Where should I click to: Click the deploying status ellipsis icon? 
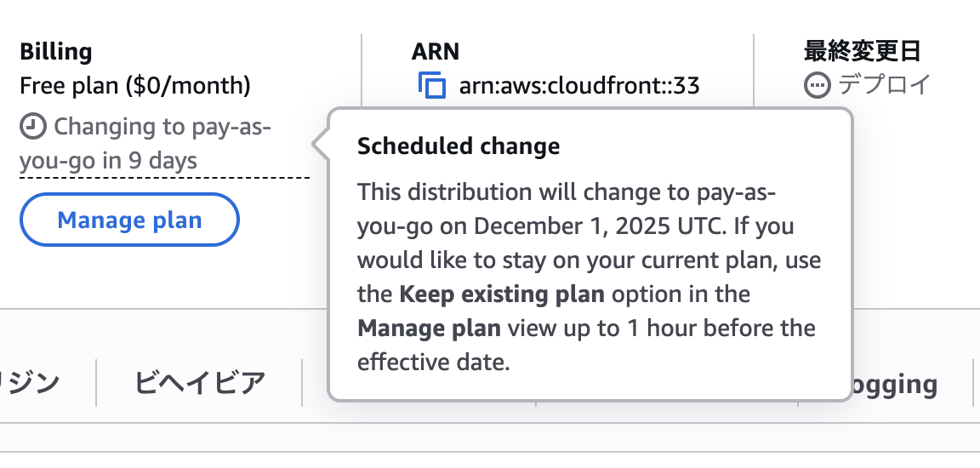tap(817, 85)
